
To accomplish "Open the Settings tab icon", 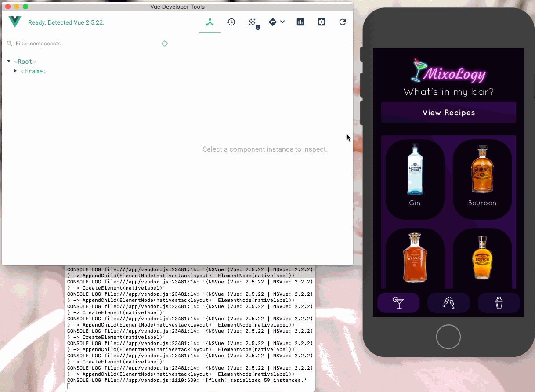I will [322, 22].
